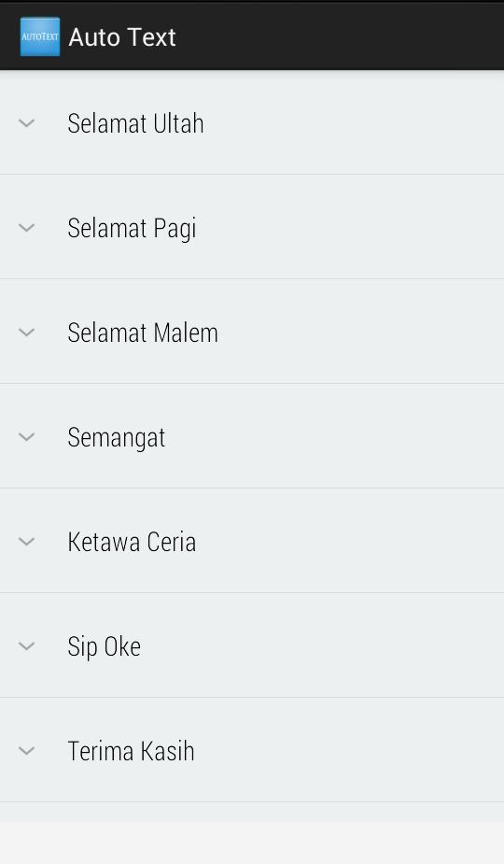The width and height of the screenshot is (504, 864).
Task: Open the Terima Kasih text label
Action: (131, 750)
